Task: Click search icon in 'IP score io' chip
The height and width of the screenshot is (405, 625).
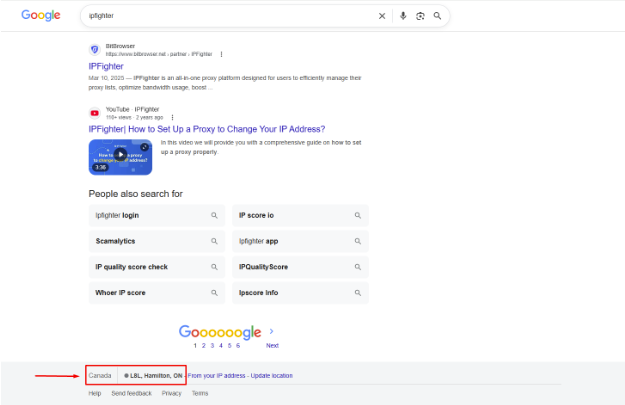Action: point(358,215)
